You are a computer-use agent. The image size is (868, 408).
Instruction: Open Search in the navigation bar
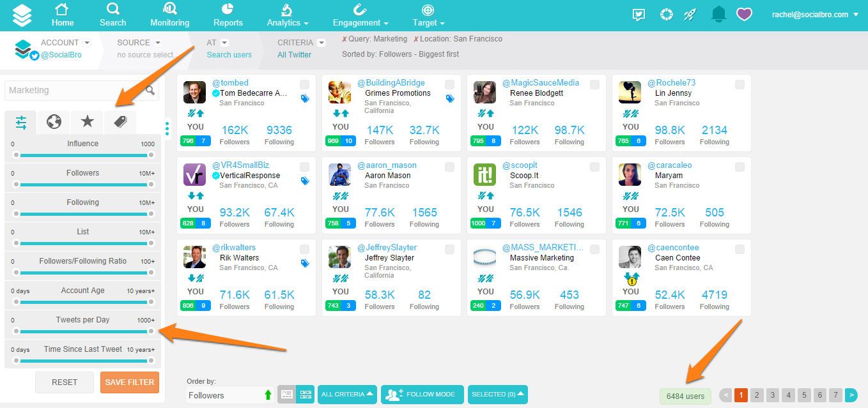tap(113, 15)
